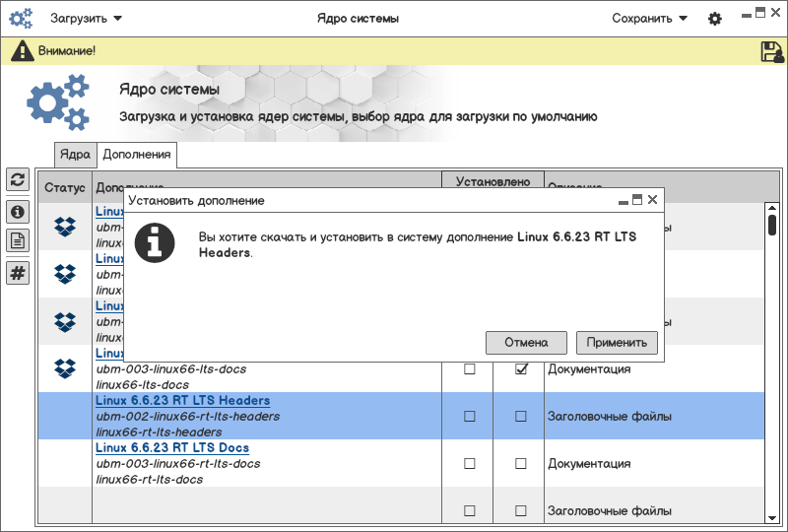The width and height of the screenshot is (788, 532).
Task: Click Документация description in RT LTS Docs row
Action: click(589, 464)
